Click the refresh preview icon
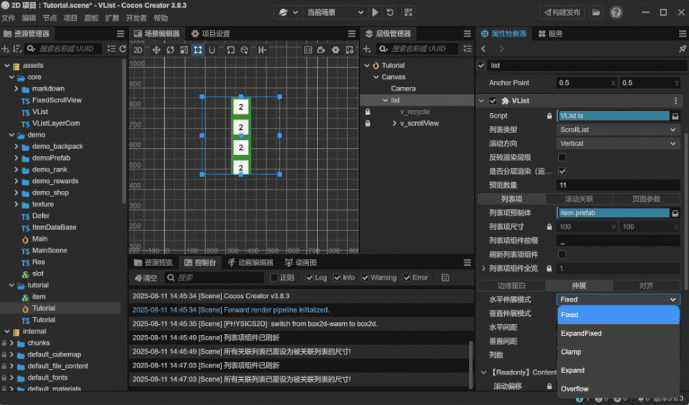Image resolution: width=689 pixels, height=405 pixels. (390, 12)
